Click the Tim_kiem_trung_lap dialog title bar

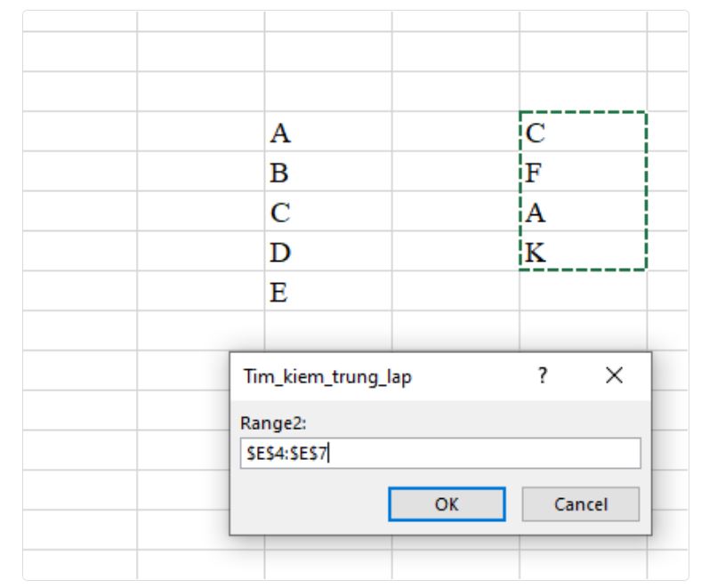(374, 376)
